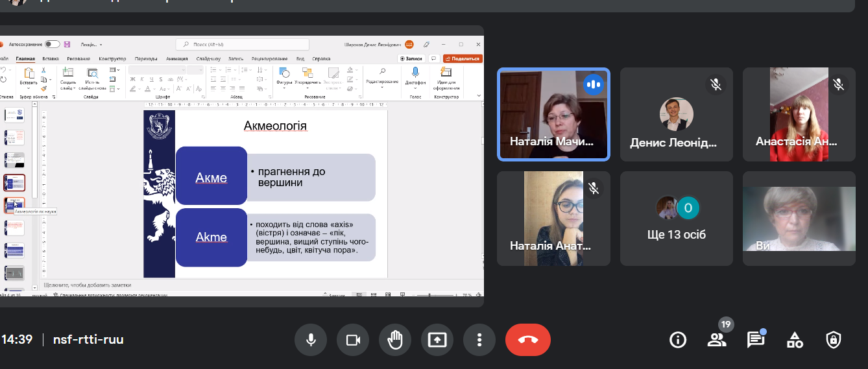This screenshot has height=369, width=868.
Task: Switch to the Анимация ribbon tab
Action: coord(176,59)
